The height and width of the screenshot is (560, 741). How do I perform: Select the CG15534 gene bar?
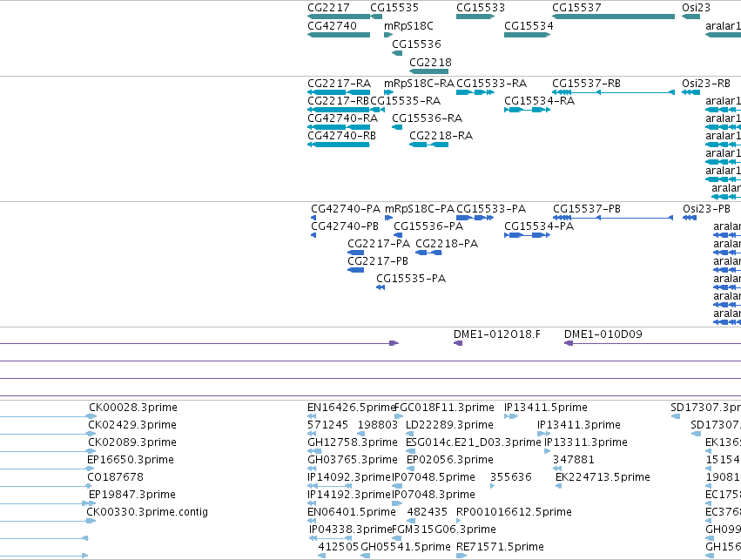tap(528, 35)
